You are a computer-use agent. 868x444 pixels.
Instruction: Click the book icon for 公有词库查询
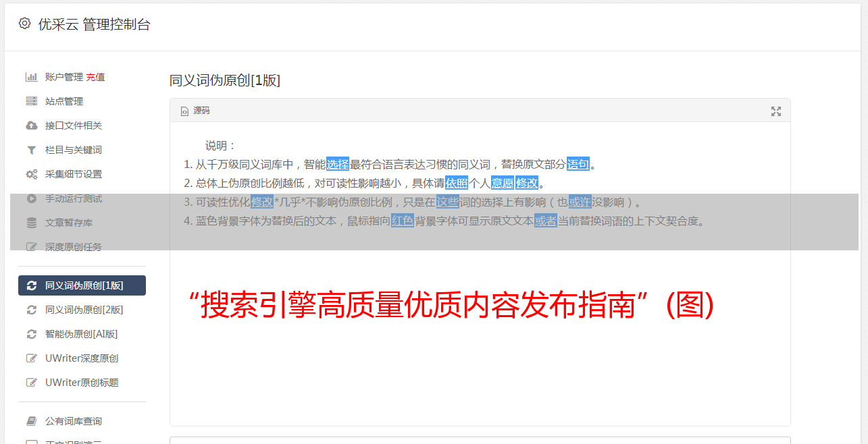(x=31, y=421)
